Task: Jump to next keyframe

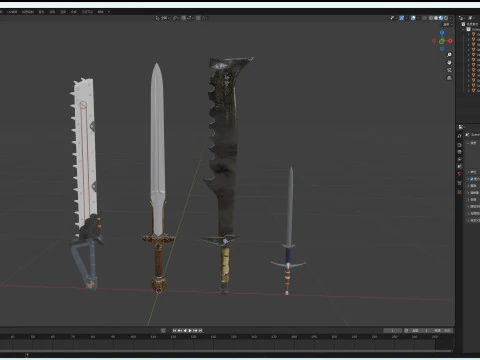Action: [x=195, y=330]
